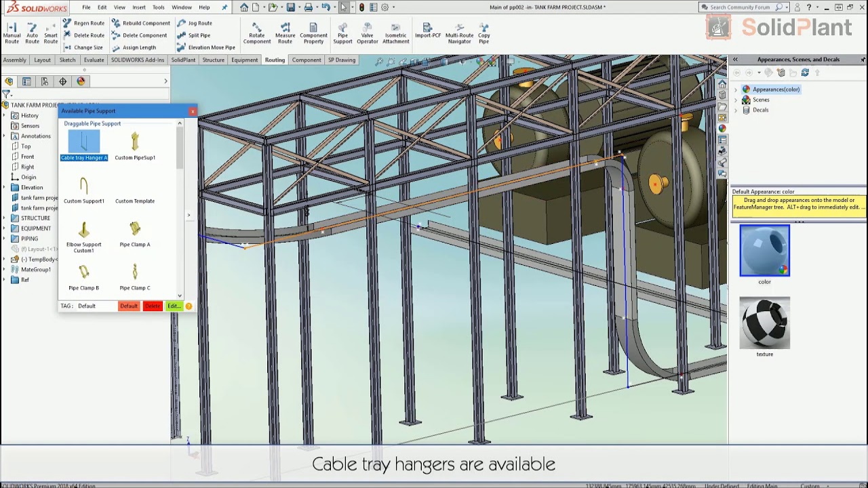
Task: Open the DisplayManager tab in the left panel
Action: point(81,81)
